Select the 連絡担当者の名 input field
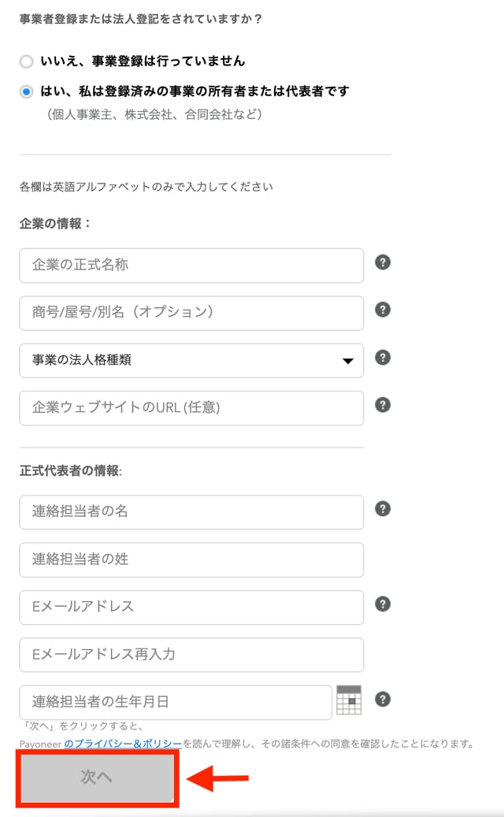 189,511
